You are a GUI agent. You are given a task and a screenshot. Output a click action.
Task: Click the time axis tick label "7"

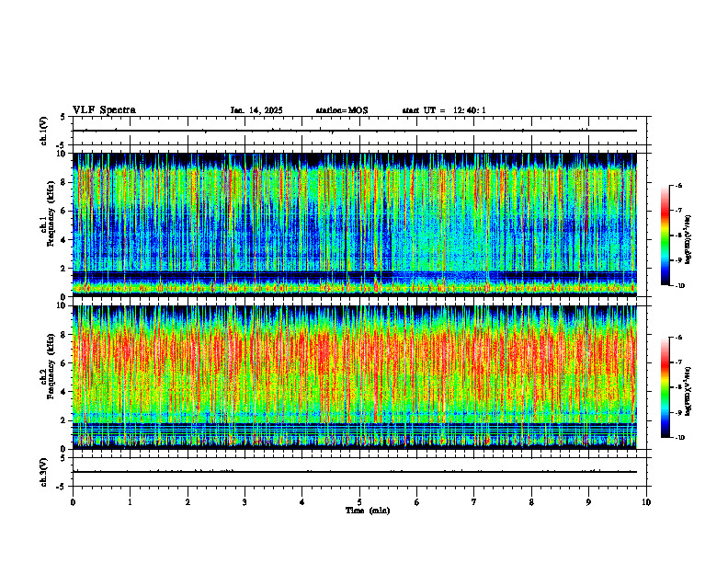[474, 502]
